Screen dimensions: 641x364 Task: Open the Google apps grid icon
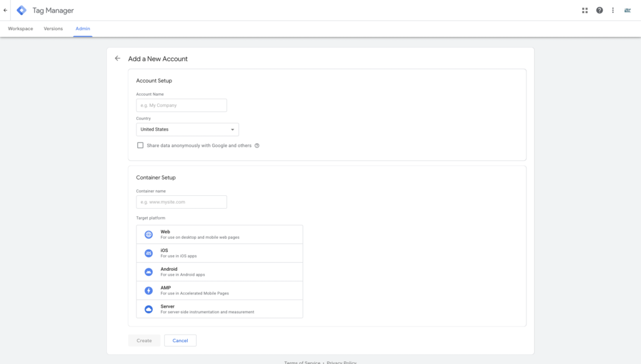[x=585, y=10]
